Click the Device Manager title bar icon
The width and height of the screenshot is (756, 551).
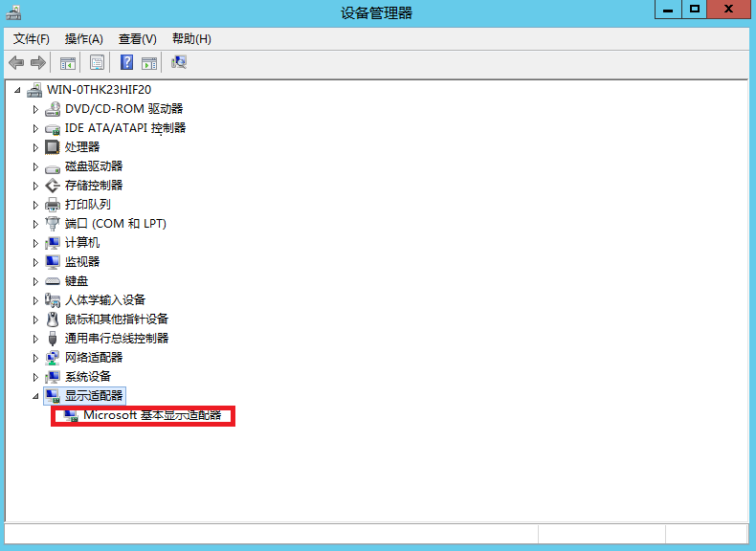[13, 12]
